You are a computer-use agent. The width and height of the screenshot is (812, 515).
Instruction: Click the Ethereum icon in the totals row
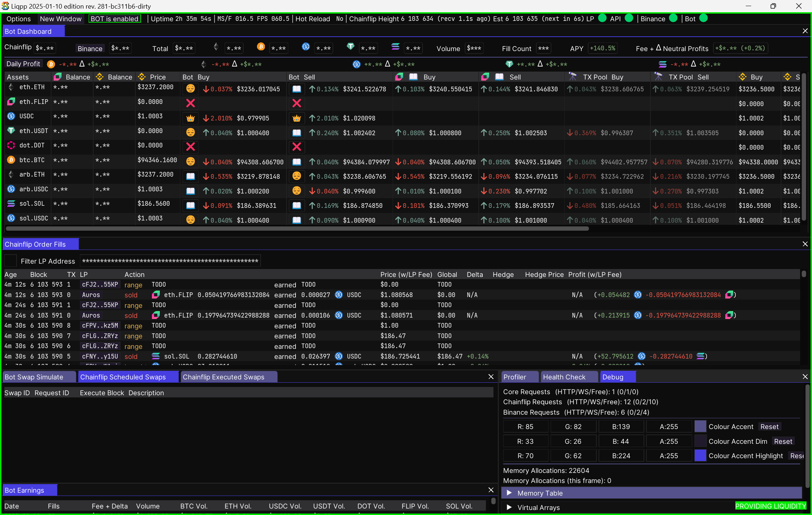tap(216, 47)
